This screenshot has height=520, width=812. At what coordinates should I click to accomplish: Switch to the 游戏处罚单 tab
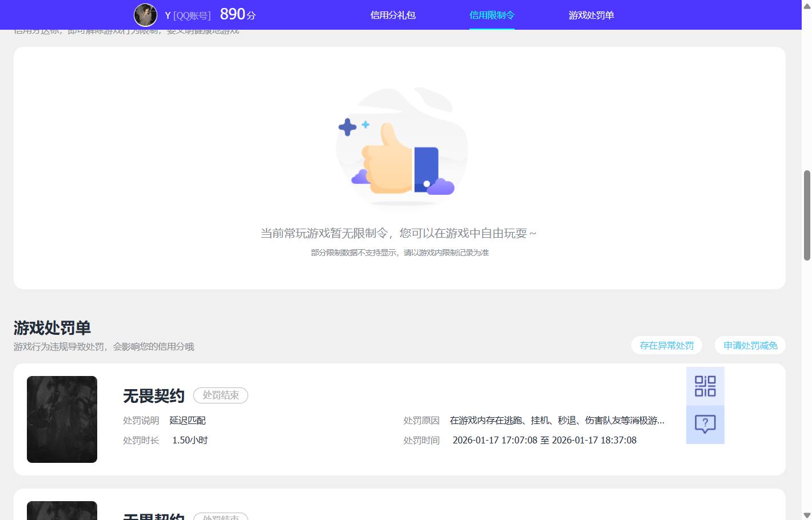[x=591, y=15]
